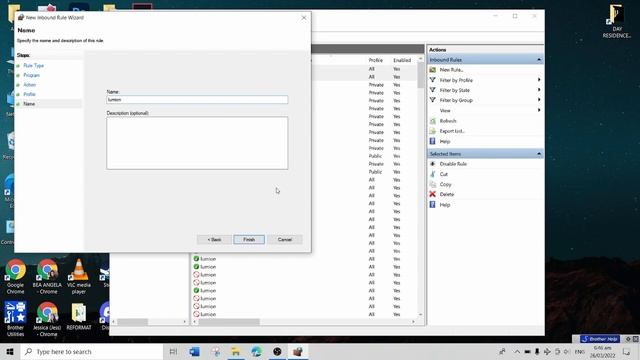Open Brother Utilities desktop shortcut
This screenshot has width=640, height=360.
click(16, 319)
